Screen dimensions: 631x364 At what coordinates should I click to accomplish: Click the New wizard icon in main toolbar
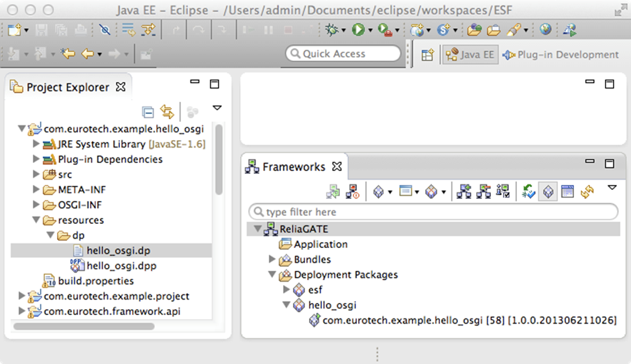pos(15,29)
